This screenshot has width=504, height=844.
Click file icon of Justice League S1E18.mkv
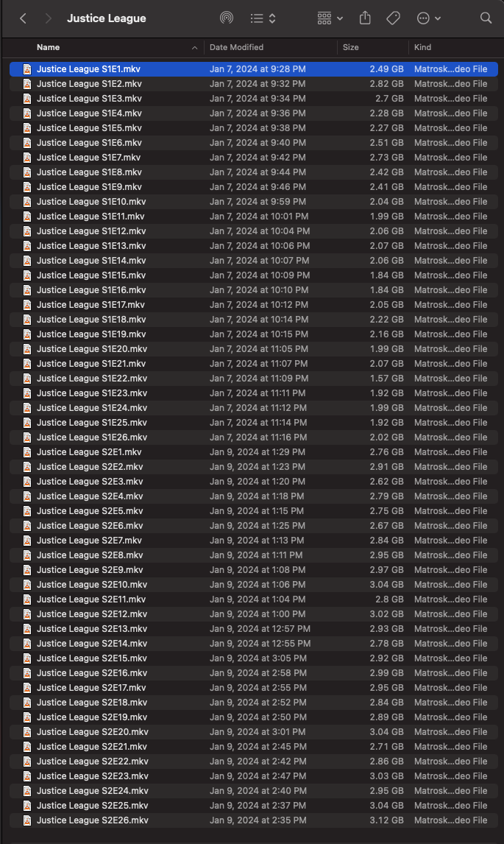[27, 319]
